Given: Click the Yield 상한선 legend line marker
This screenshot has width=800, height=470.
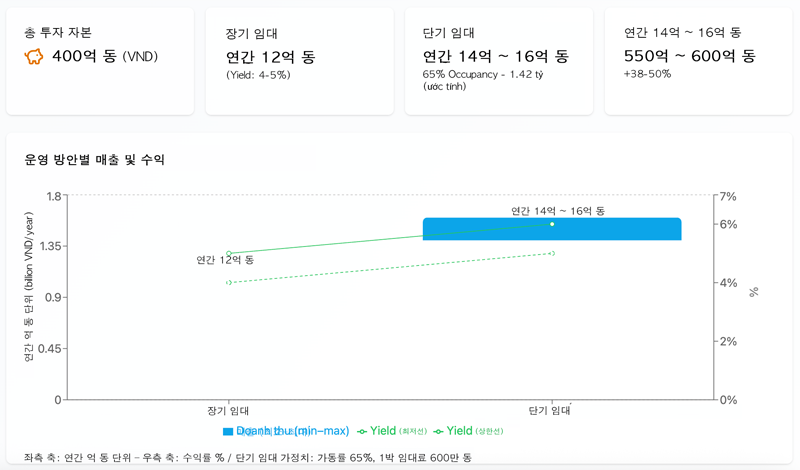Looking at the screenshot, I should point(438,431).
